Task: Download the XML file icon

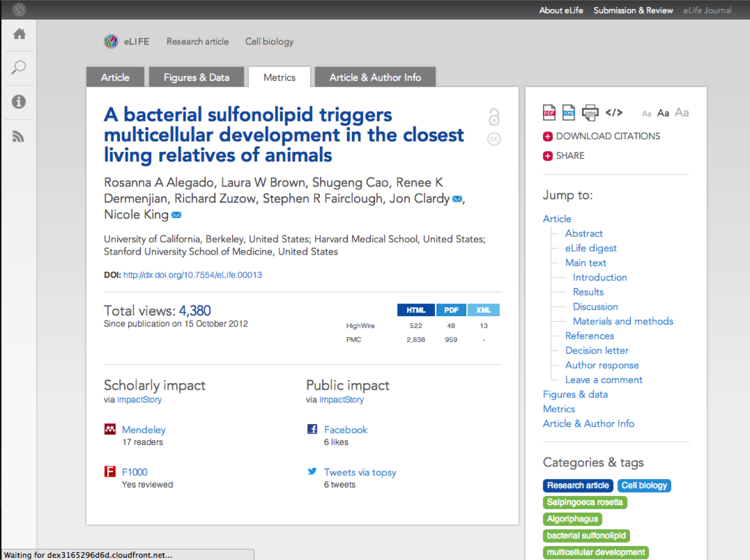Action: click(568, 113)
